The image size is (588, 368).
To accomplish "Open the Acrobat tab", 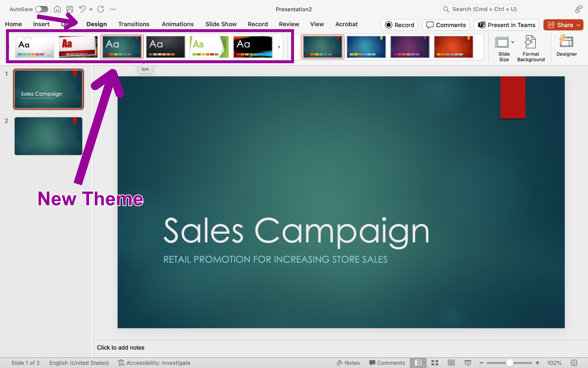I will click(x=346, y=24).
